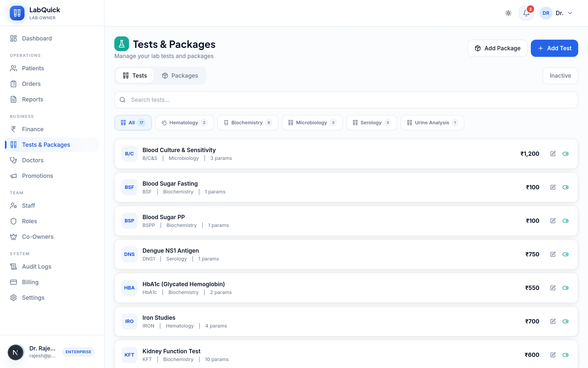Click the B/C badge of Blood Culture

129,154
